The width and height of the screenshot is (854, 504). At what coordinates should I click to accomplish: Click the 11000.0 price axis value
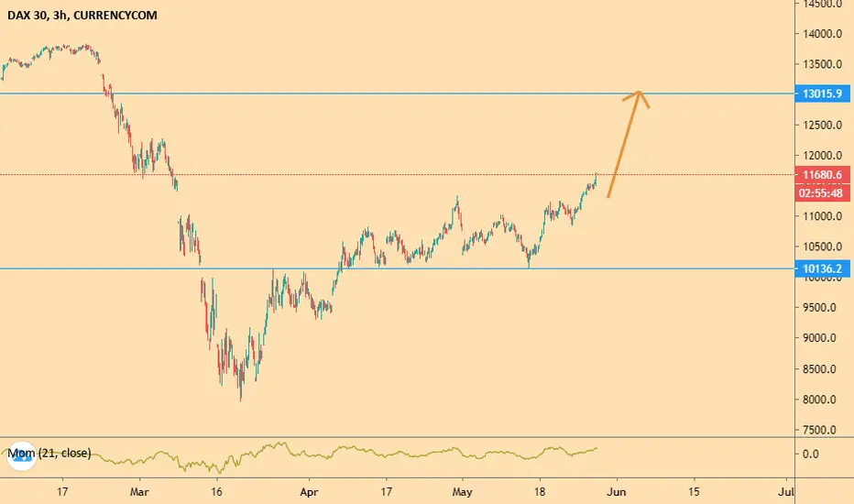pos(823,216)
